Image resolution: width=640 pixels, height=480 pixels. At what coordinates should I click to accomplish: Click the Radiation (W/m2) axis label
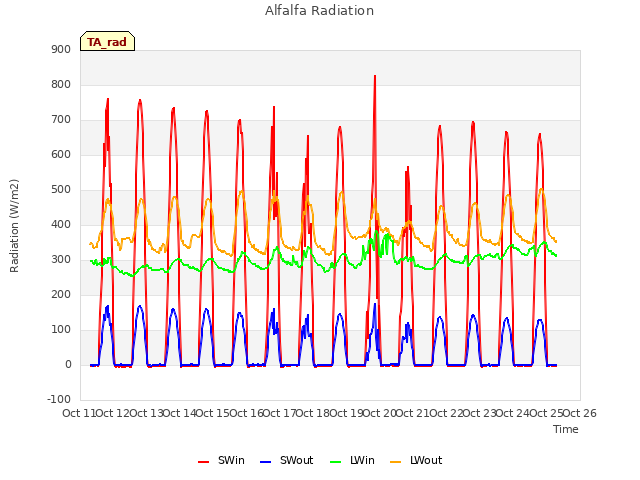click(14, 226)
